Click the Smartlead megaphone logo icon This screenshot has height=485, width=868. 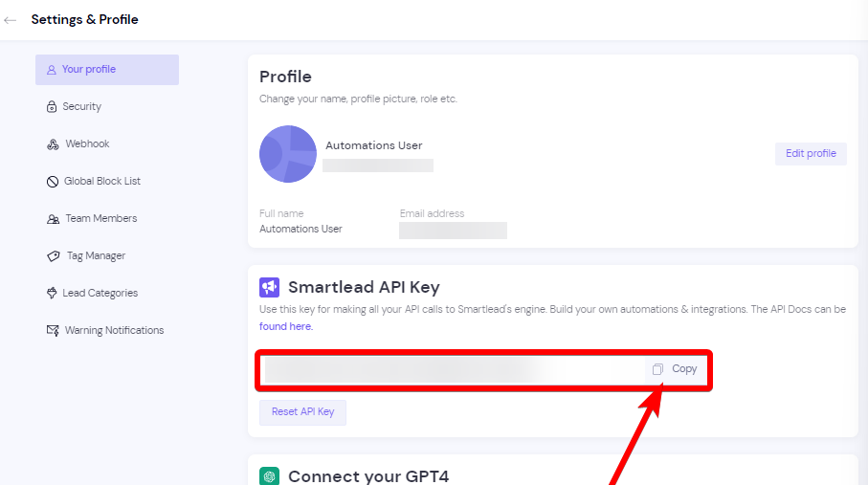(x=269, y=287)
